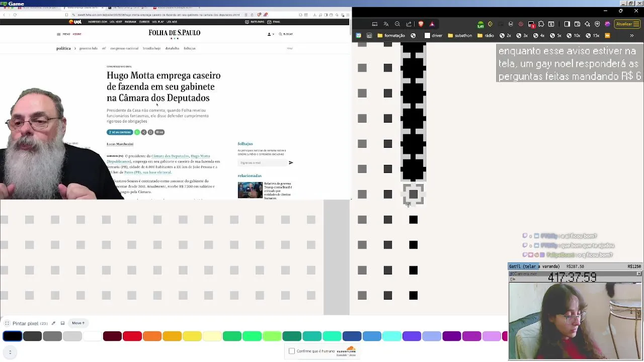644x362 pixels.
Task: Click the ASSINE subscribe link
Action: 77,34
